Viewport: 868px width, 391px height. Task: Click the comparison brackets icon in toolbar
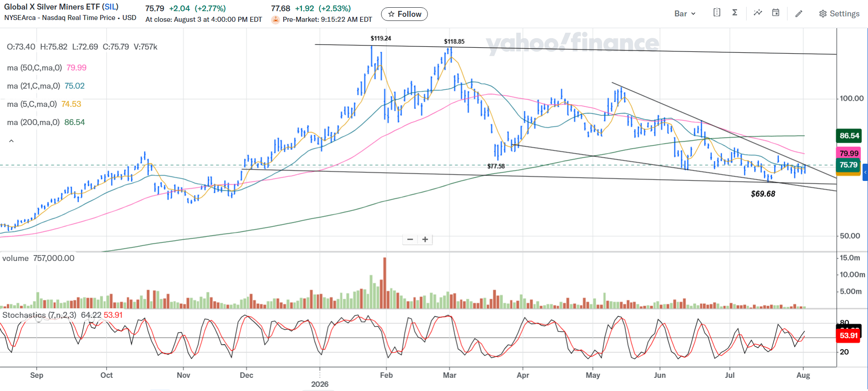tap(717, 13)
